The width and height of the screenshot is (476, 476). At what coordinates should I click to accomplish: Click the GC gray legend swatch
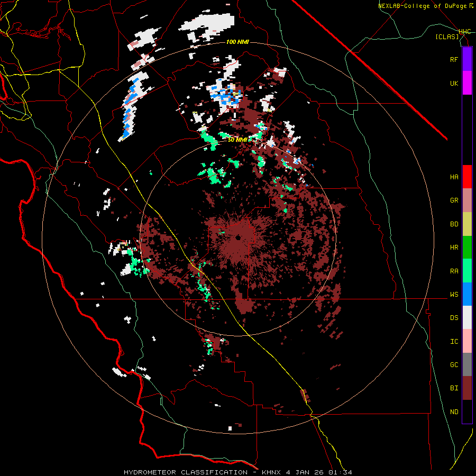(467, 364)
